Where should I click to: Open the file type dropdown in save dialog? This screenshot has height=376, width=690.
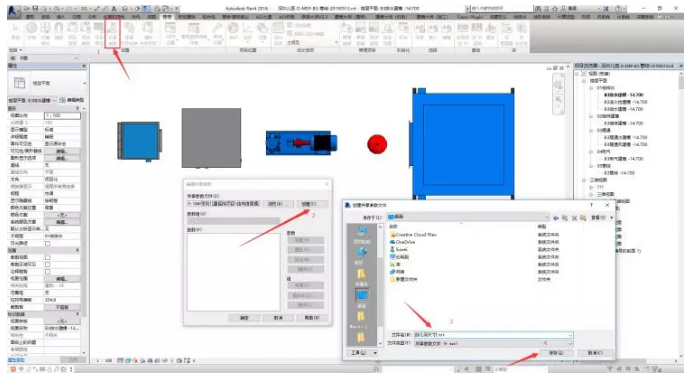point(570,343)
